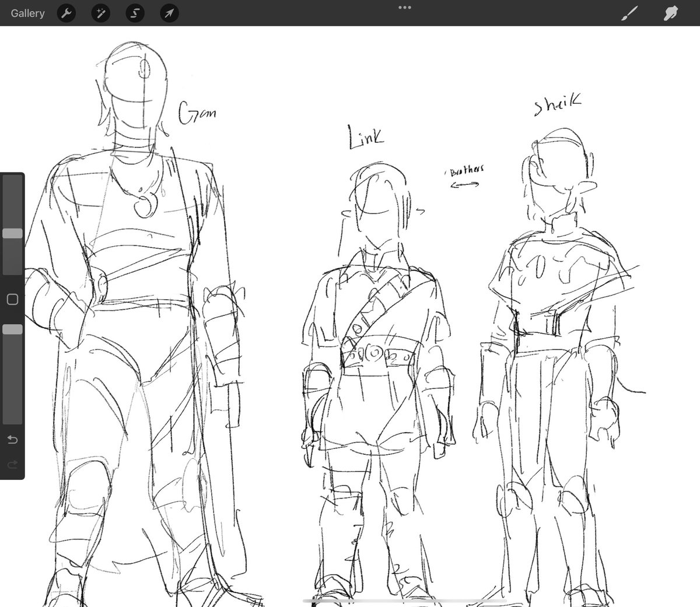This screenshot has width=700, height=607.
Task: Tap the three-dot multitasking indicator
Action: point(404,8)
